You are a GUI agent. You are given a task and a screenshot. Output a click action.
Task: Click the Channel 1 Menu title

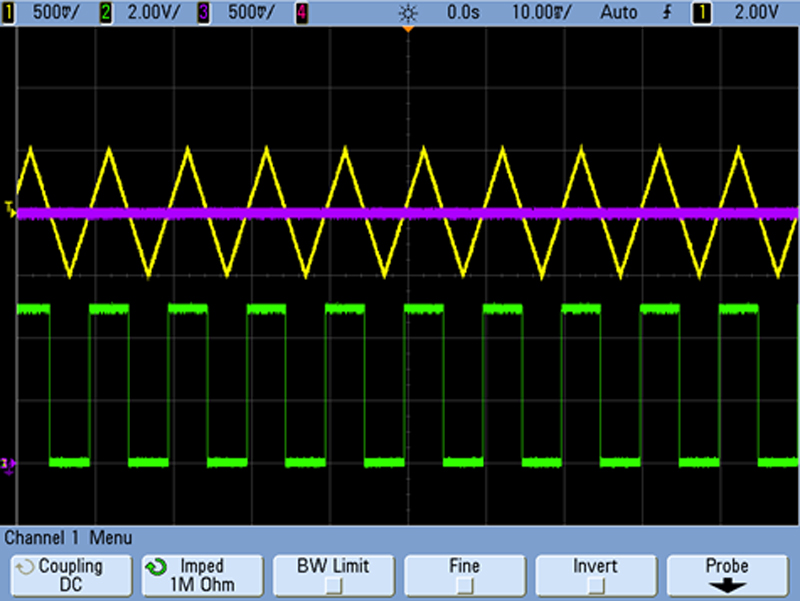(x=67, y=538)
